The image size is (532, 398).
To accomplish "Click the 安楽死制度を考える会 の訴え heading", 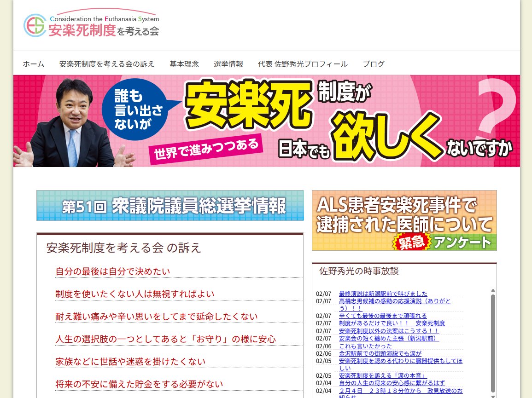I will pos(123,248).
